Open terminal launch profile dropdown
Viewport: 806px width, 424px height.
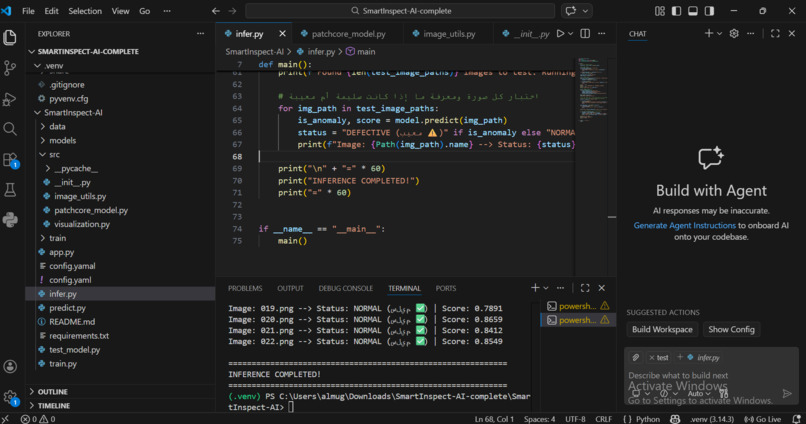tap(546, 288)
